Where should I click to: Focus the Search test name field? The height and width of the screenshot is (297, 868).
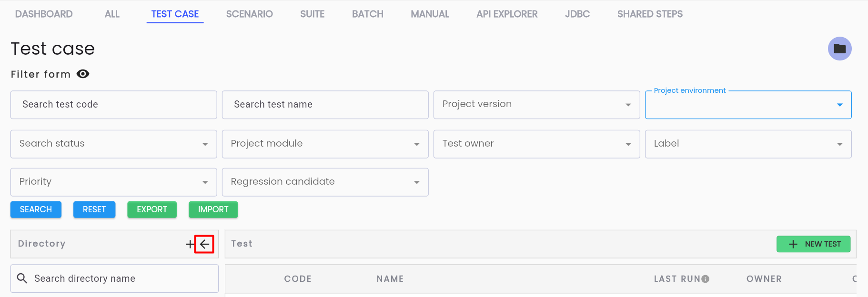325,105
